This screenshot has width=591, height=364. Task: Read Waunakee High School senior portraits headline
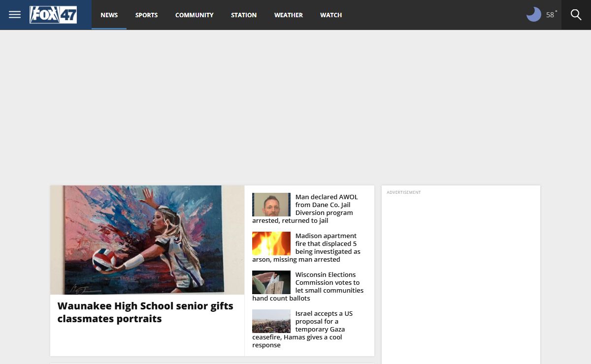(x=145, y=312)
